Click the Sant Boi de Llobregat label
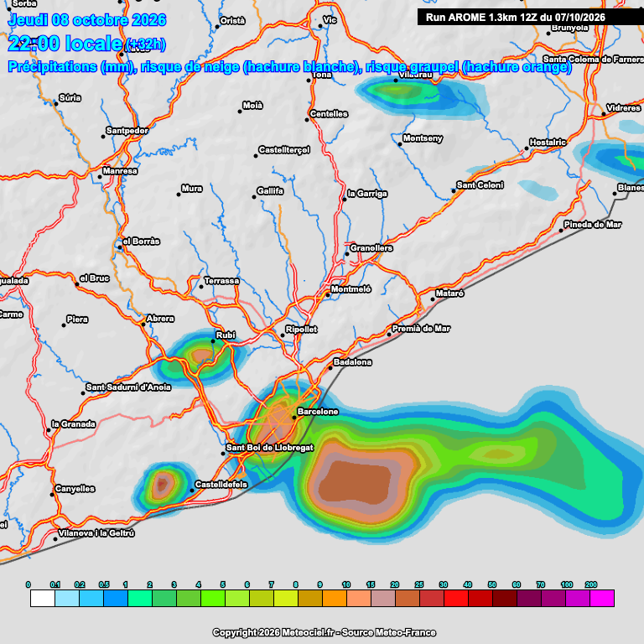Image resolution: width=644 pixels, height=644 pixels. click(x=270, y=448)
